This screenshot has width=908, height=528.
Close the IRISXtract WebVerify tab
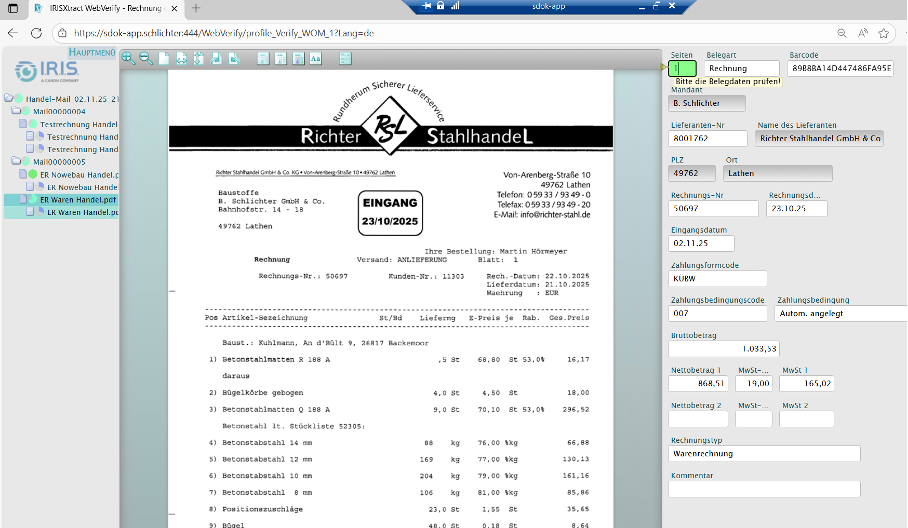coord(174,8)
